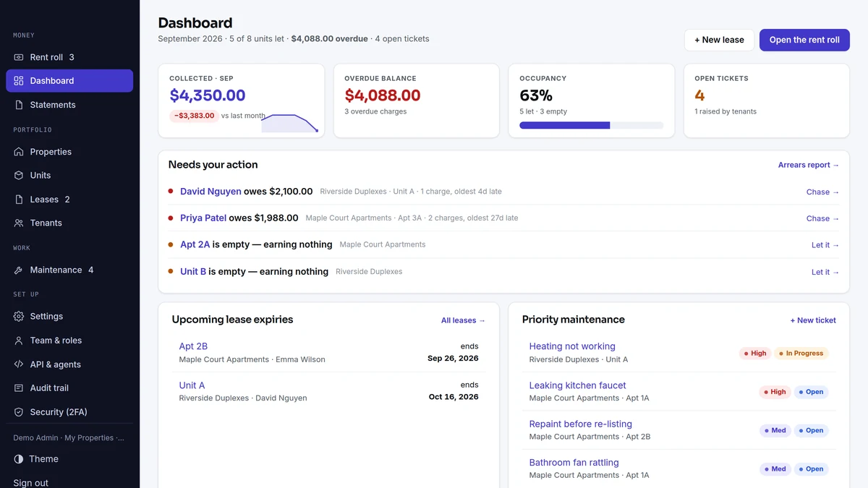The width and height of the screenshot is (868, 488).
Task: Open the Properties section
Action: tap(69, 152)
